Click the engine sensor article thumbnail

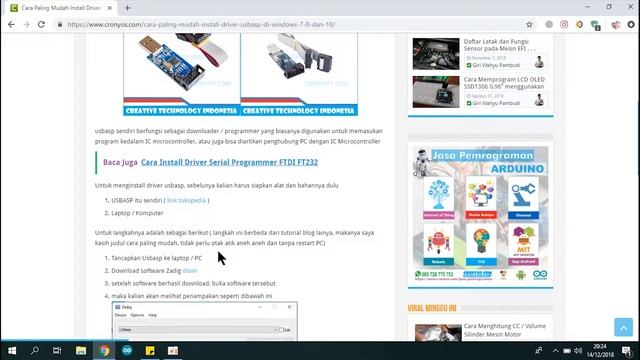436,54
